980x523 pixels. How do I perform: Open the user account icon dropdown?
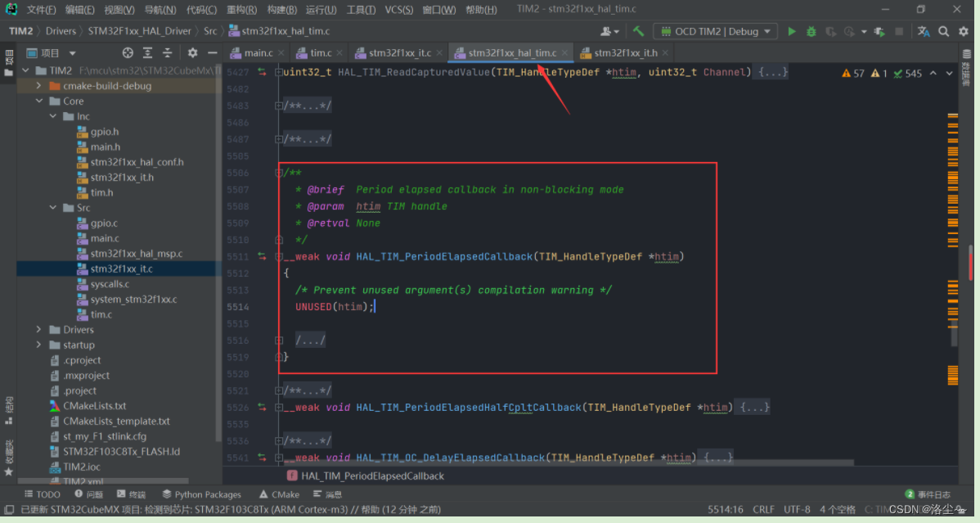coord(609,31)
